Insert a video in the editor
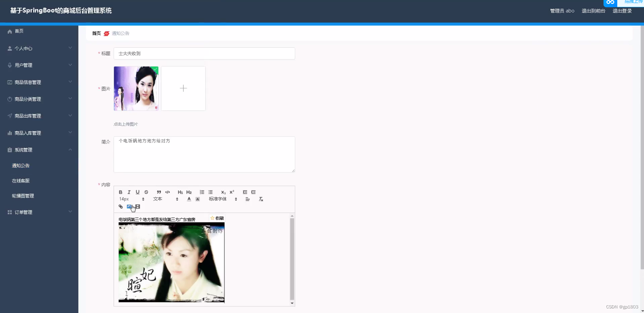The width and height of the screenshot is (644, 313). (x=138, y=207)
